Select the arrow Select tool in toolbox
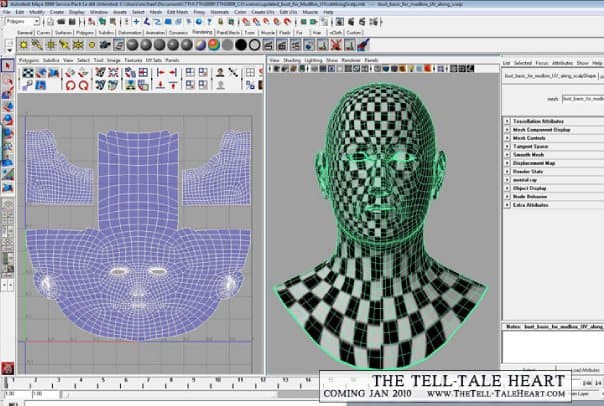604x406 pixels. [x=7, y=65]
